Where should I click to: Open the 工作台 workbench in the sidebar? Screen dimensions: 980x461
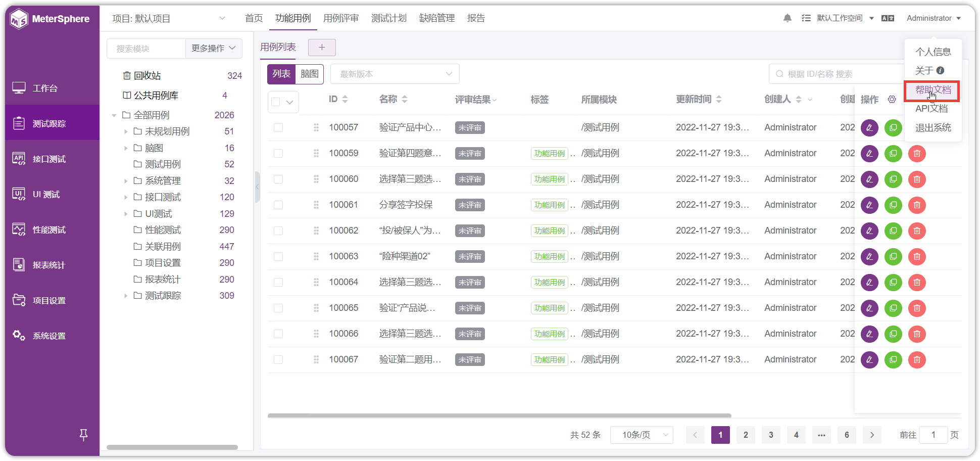(53, 88)
